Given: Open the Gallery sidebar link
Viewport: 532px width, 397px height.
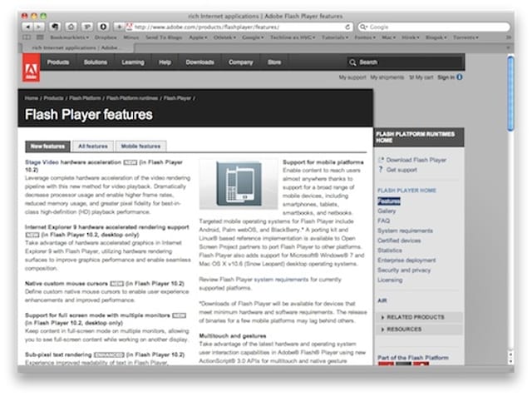Looking at the screenshot, I should click(x=387, y=211).
